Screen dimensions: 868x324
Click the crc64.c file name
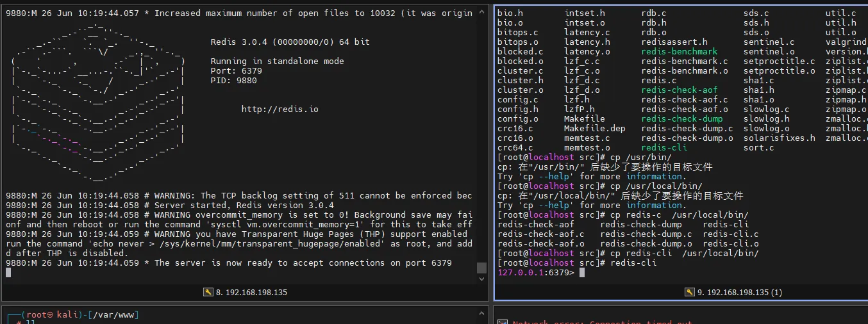515,148
